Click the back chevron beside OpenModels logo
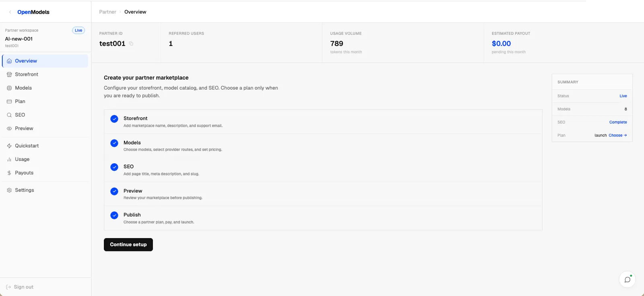The image size is (644, 296). tap(10, 12)
